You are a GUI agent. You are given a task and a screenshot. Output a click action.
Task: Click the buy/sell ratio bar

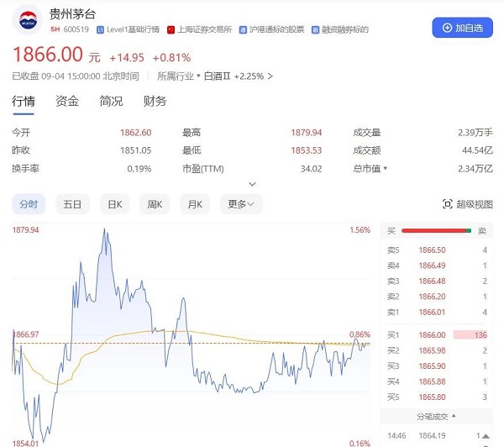tap(436, 230)
